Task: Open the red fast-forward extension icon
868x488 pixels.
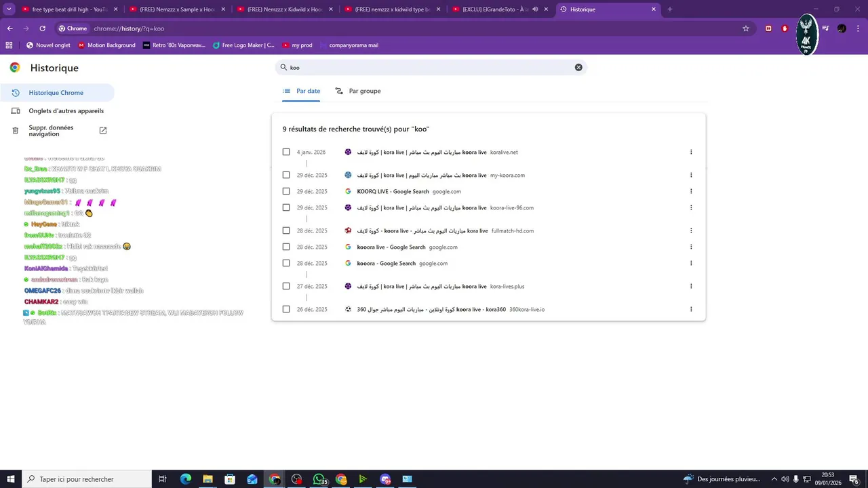Action: click(768, 28)
